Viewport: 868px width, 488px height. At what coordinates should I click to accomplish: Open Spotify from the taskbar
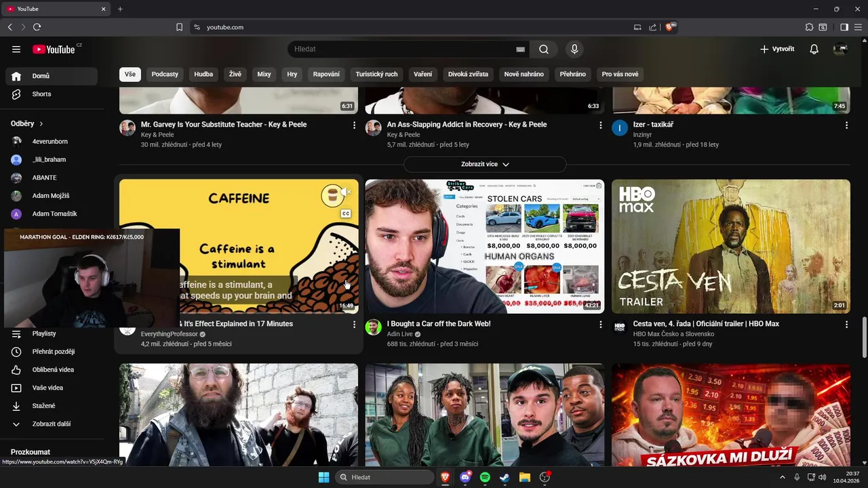click(x=485, y=477)
